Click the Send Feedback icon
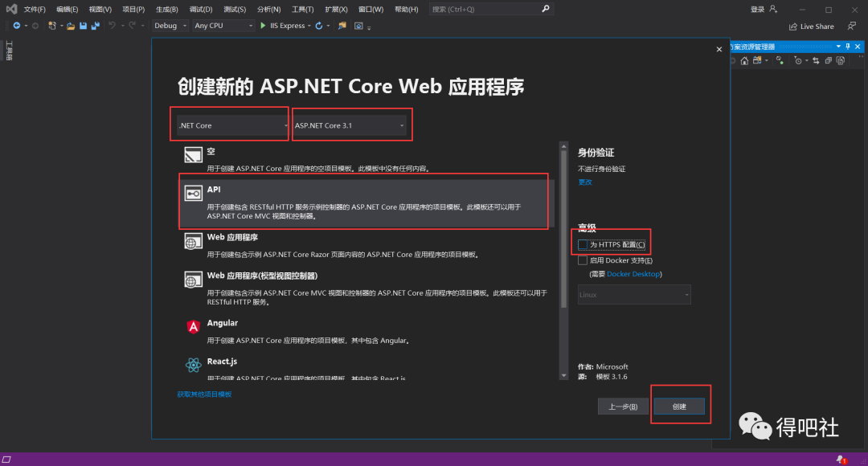868x466 pixels. click(852, 26)
